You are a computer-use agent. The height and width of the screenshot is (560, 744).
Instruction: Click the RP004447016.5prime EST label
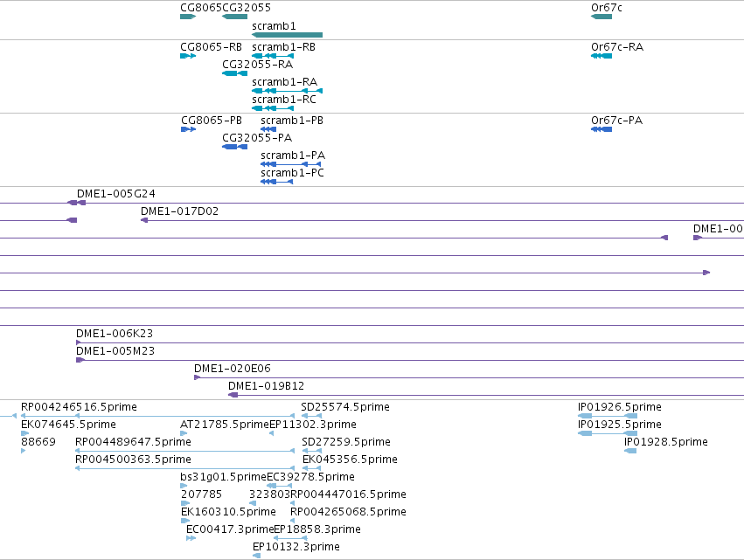(x=349, y=495)
